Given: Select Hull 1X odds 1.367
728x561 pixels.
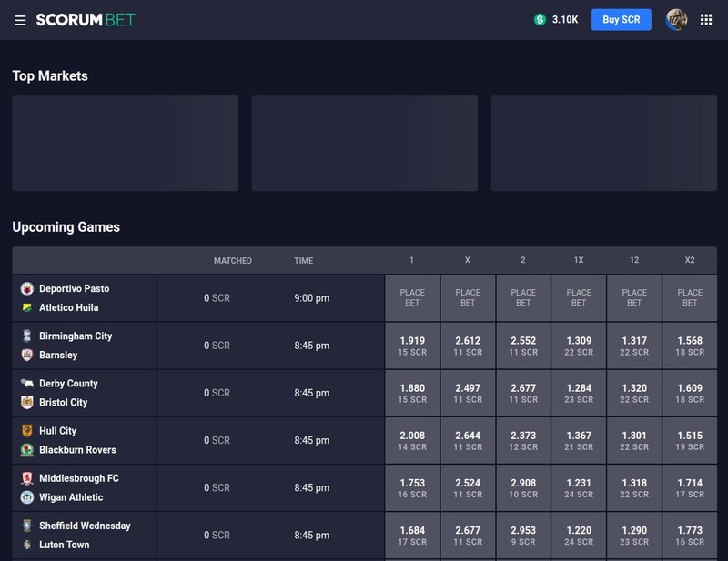Looking at the screenshot, I should coord(579,440).
